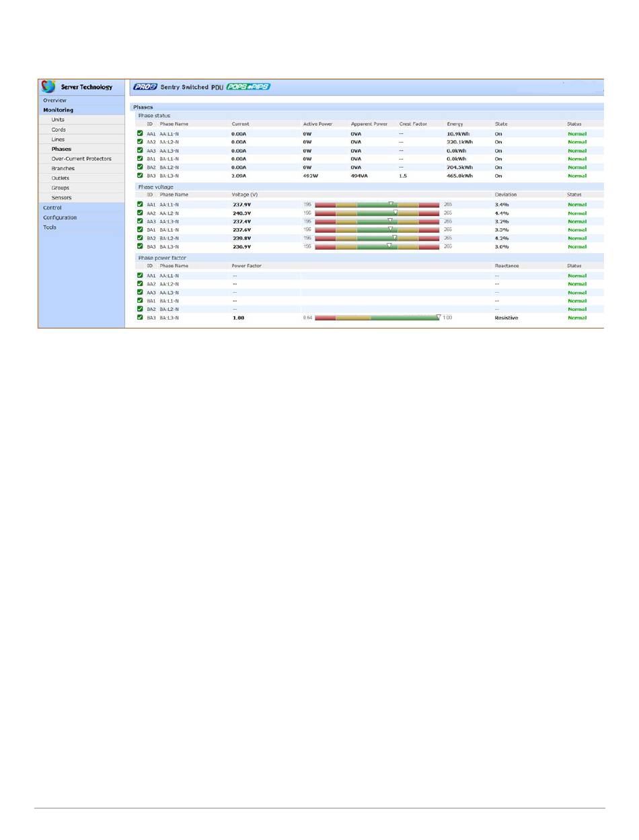Click the Deviation column header
The width and height of the screenshot is (639, 840).
(x=506, y=195)
